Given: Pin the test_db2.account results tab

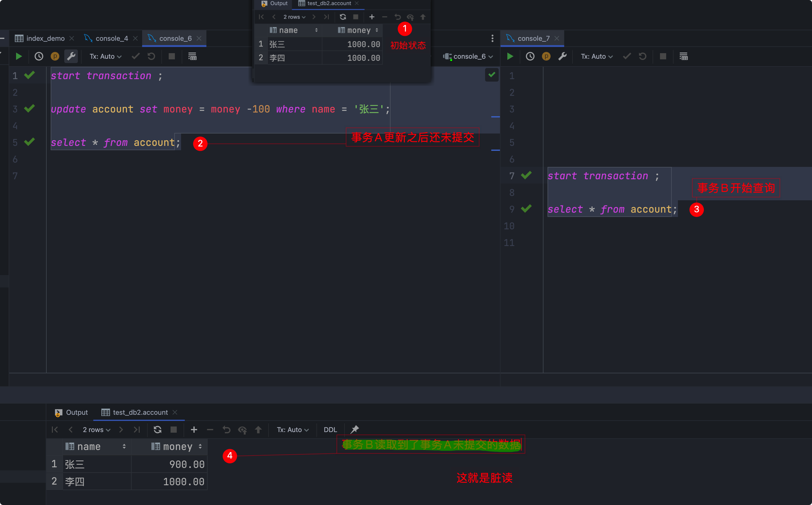Looking at the screenshot, I should point(355,429).
